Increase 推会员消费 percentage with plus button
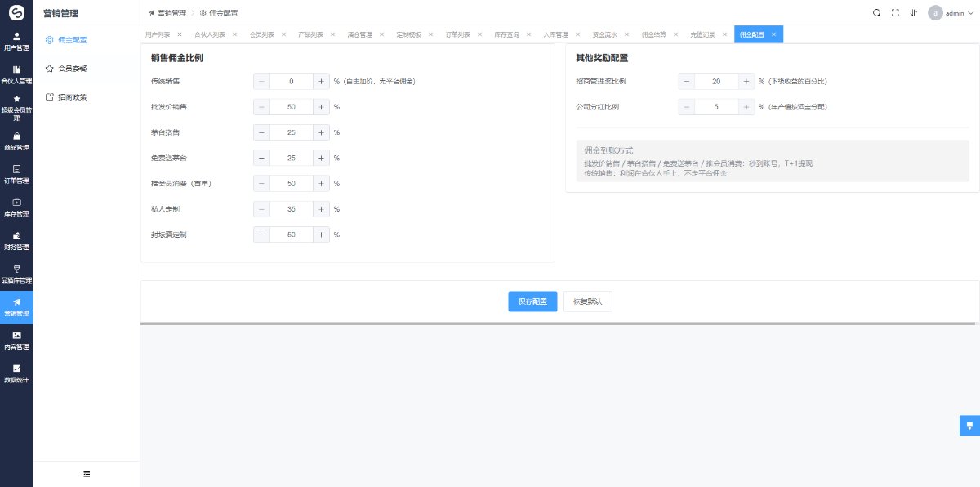 [x=321, y=184]
